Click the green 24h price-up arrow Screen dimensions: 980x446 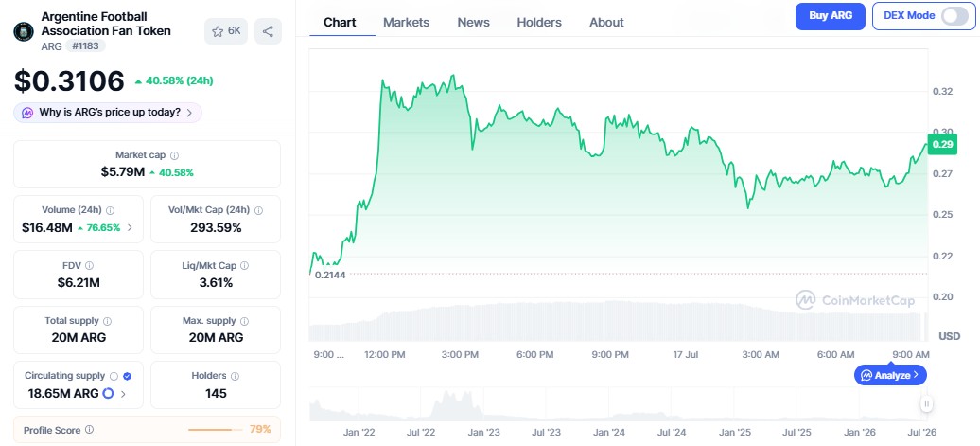pos(139,81)
